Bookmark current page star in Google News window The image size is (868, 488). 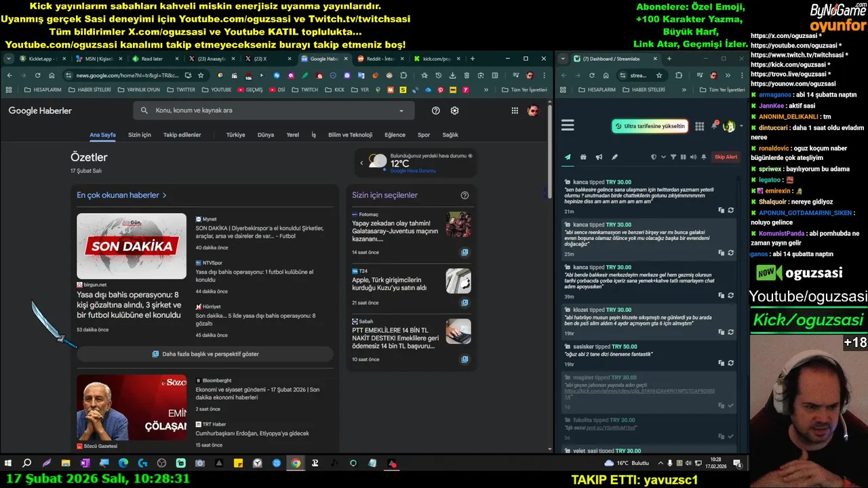coord(201,75)
